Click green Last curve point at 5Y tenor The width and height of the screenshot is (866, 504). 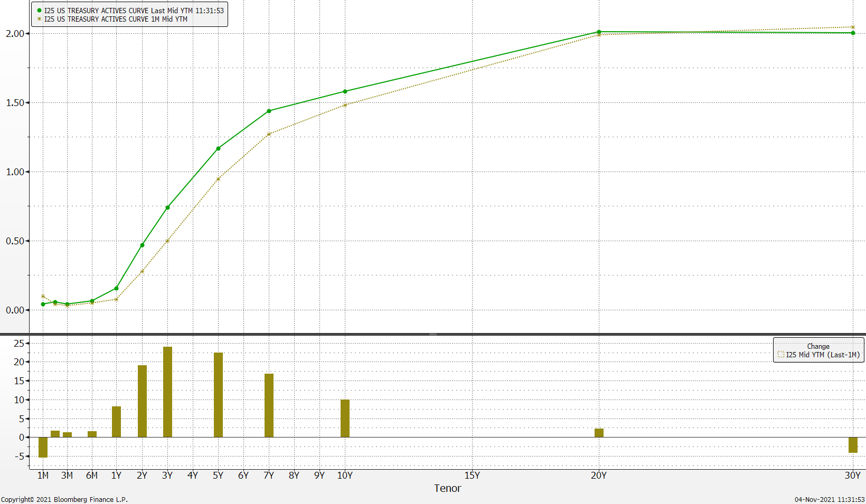218,148
